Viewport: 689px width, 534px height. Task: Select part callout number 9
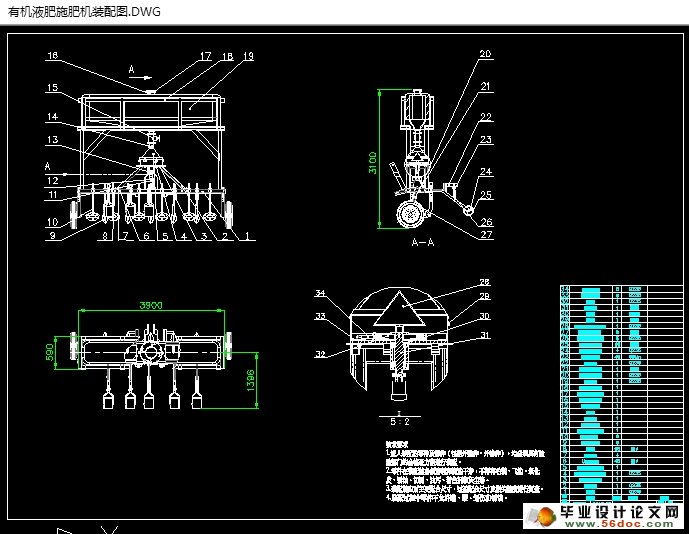(52, 237)
